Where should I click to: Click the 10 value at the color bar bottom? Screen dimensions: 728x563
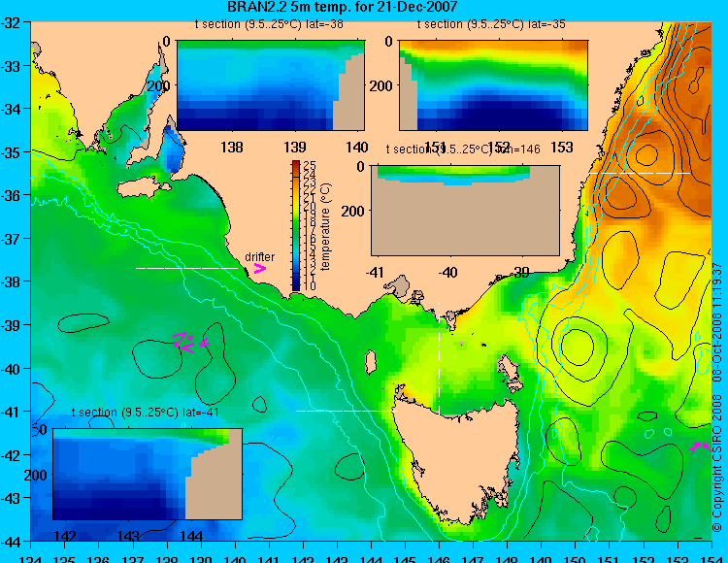[x=310, y=286]
